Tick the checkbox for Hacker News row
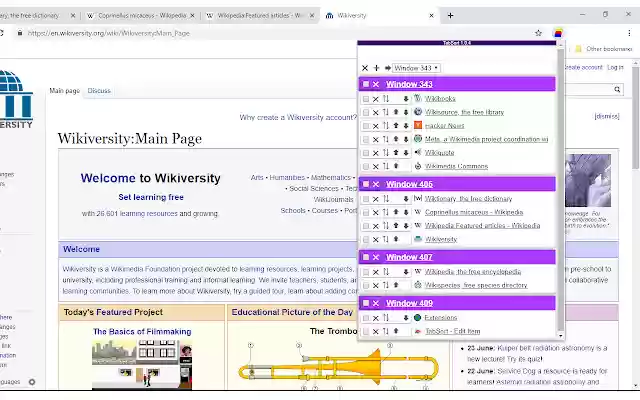640x400 pixels. coord(366,126)
